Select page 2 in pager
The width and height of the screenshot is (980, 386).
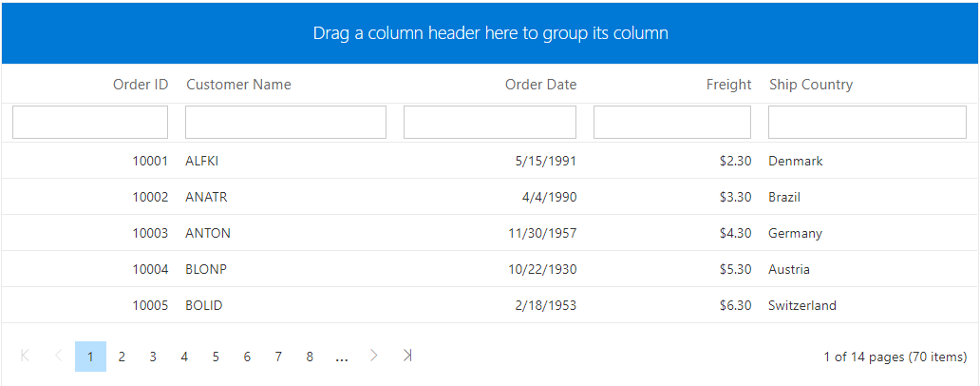click(122, 357)
